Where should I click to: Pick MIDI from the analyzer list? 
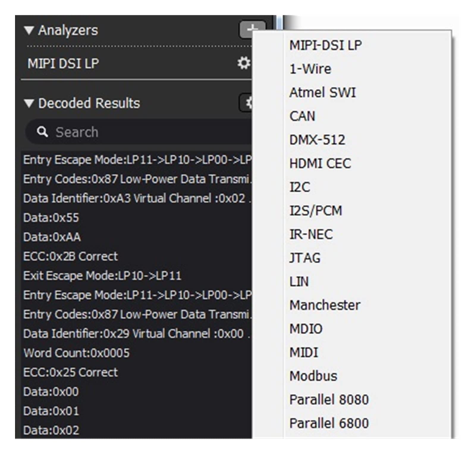click(x=304, y=352)
